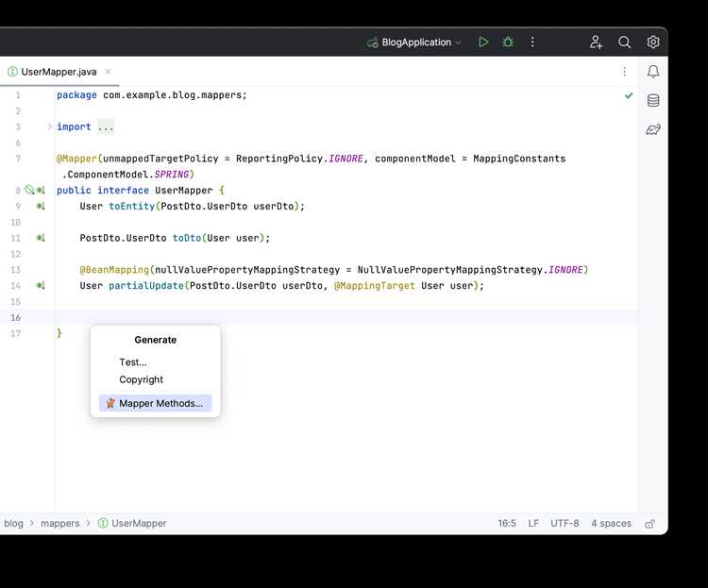Choose Mapper Methods... in Generate popup
Screen dimensions: 708x588
(x=156, y=403)
